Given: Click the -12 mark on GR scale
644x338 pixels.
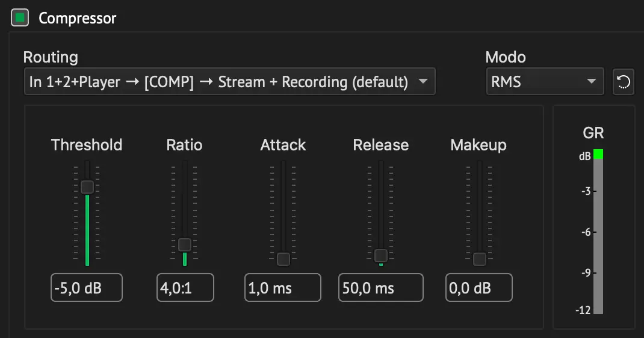Looking at the screenshot, I should pos(583,310).
